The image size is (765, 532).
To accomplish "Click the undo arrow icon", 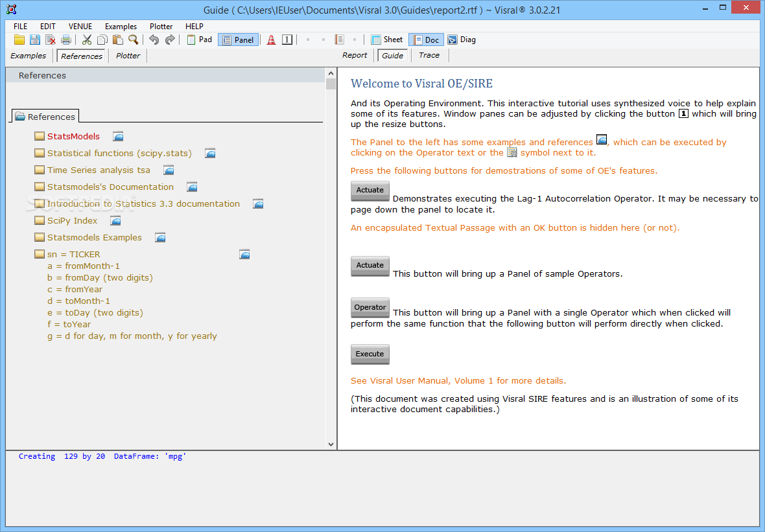I will [x=154, y=40].
